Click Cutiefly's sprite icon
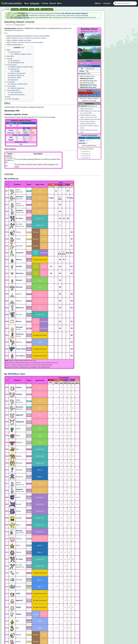The image size is (138, 644). click(x=12, y=267)
